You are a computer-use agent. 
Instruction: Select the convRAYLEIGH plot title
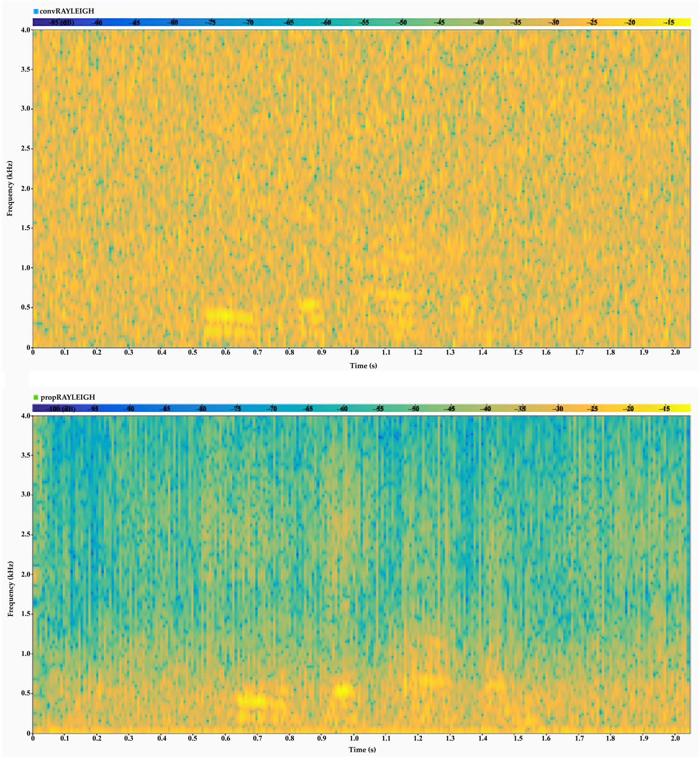[67, 11]
